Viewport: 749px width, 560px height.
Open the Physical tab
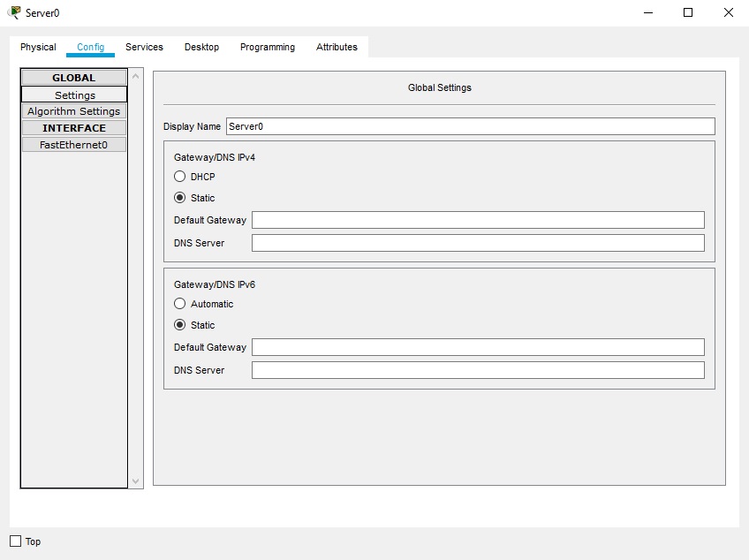38,47
